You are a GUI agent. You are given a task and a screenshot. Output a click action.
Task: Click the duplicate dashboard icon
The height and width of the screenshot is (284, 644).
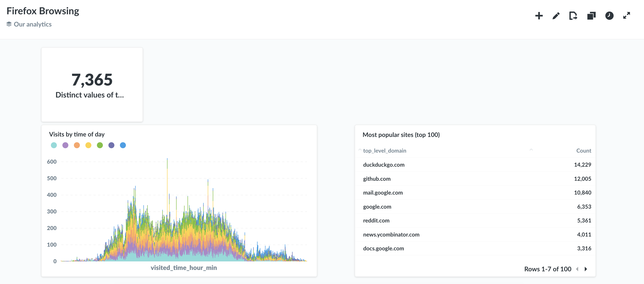(591, 16)
